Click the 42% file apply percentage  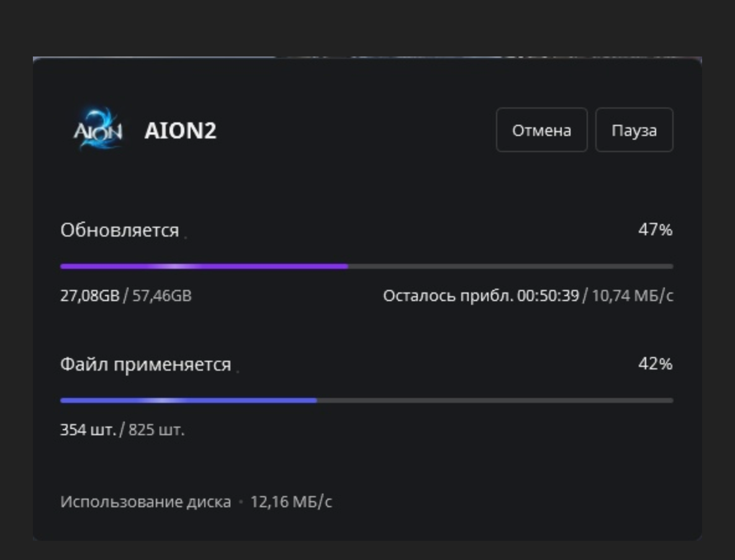[655, 364]
